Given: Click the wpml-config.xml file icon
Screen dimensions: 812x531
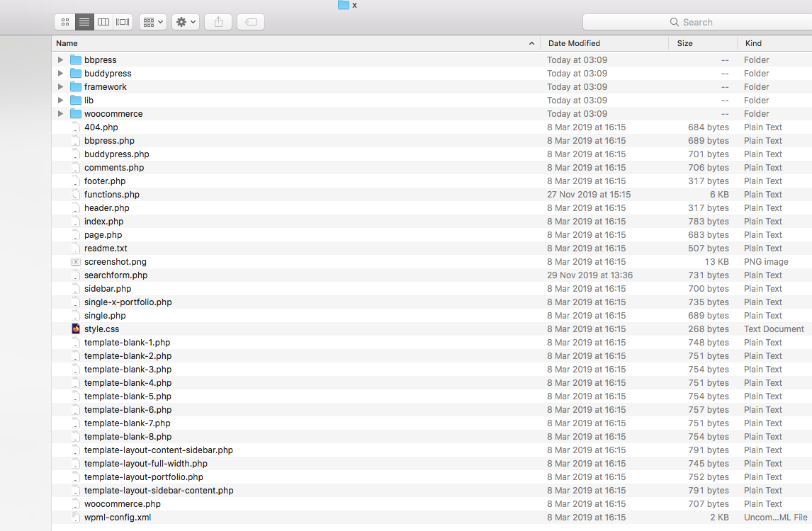Looking at the screenshot, I should click(x=76, y=518).
